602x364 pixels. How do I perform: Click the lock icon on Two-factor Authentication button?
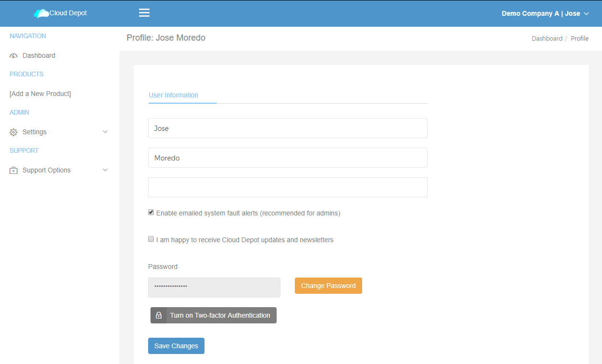159,315
